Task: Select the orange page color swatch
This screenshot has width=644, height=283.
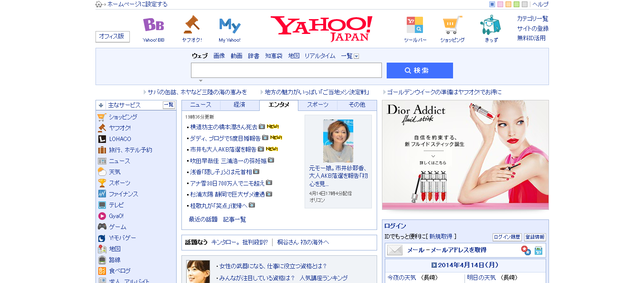Action: 508,4
